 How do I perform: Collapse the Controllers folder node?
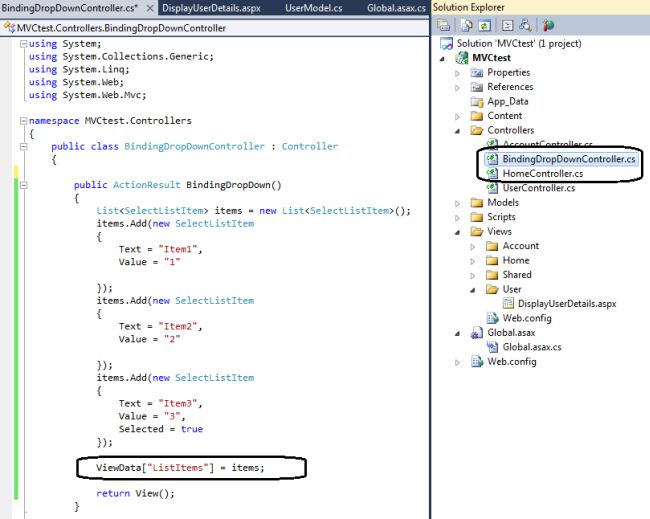tap(457, 131)
